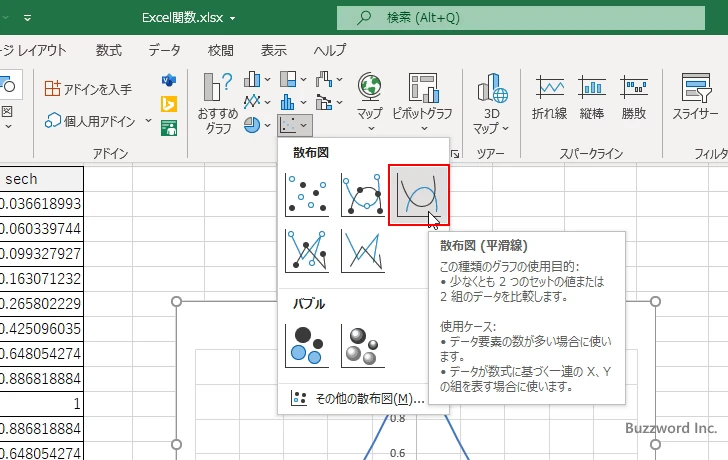
Task: Open Recommended Charts (おすすめグラフ)
Action: 218,104
